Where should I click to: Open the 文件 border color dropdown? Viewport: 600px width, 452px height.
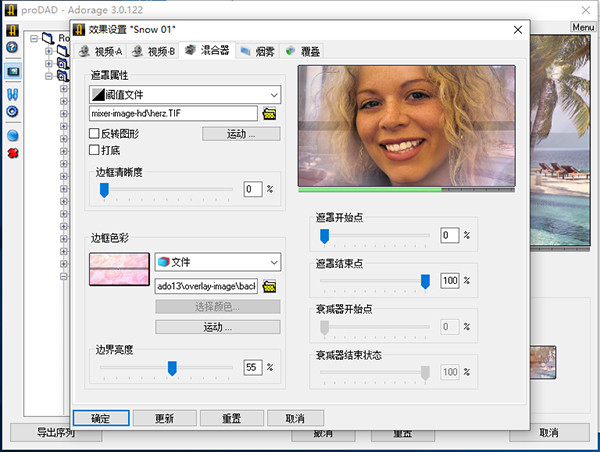pyautogui.click(x=217, y=262)
